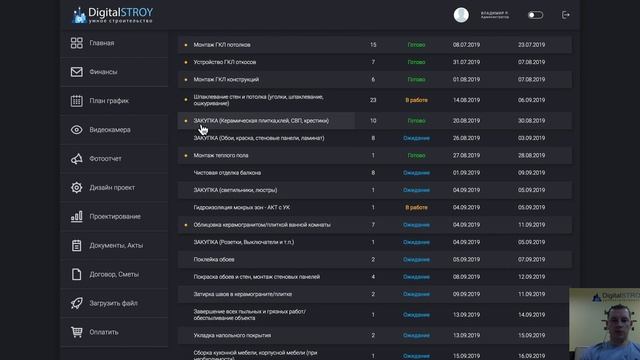Click the Проектирование bar chart icon

click(x=76, y=216)
